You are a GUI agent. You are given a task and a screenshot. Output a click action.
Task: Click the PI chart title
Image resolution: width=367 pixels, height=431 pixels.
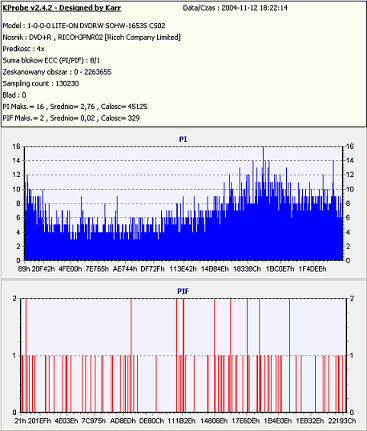point(183,139)
